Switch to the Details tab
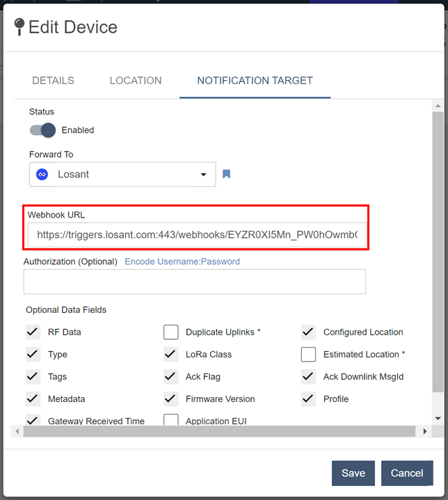 [x=53, y=81]
